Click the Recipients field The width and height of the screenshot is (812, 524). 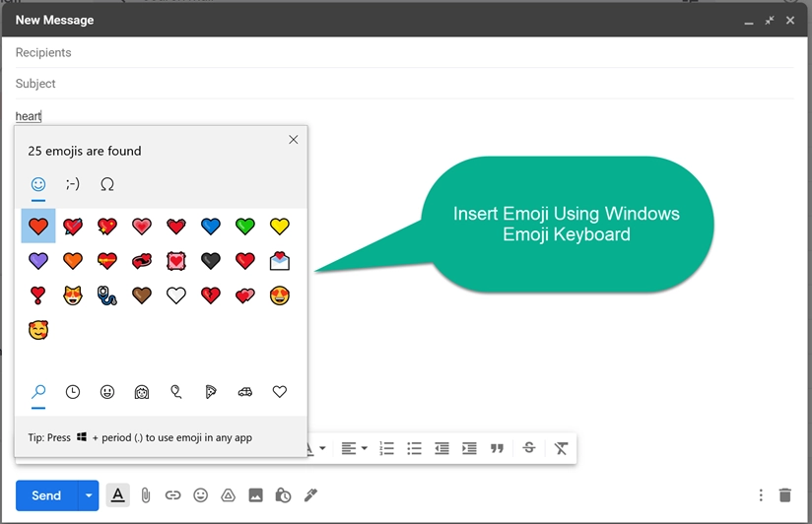click(x=404, y=52)
